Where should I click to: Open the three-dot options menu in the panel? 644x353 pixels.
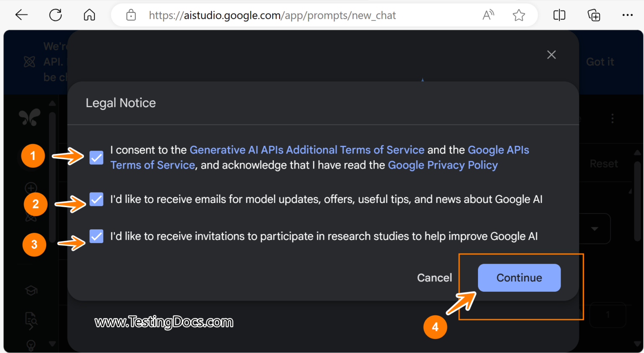[x=613, y=118]
